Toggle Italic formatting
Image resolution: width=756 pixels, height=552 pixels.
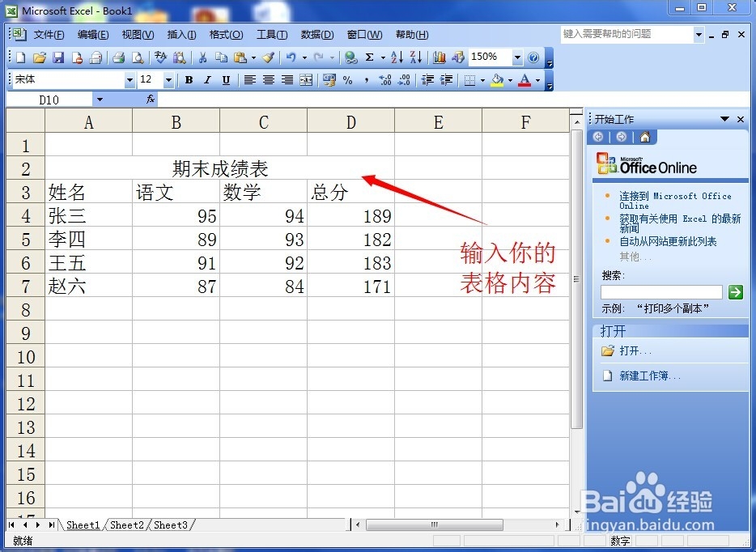coord(207,80)
